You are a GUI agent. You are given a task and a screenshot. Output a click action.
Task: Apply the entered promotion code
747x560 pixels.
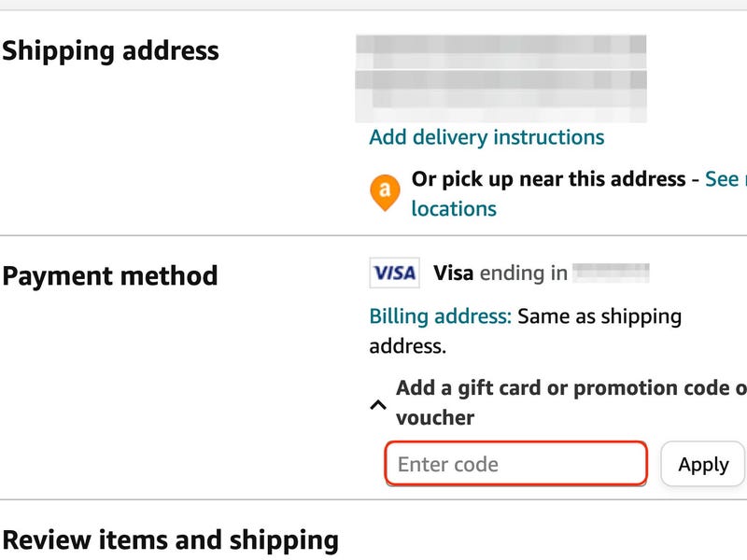[703, 463]
